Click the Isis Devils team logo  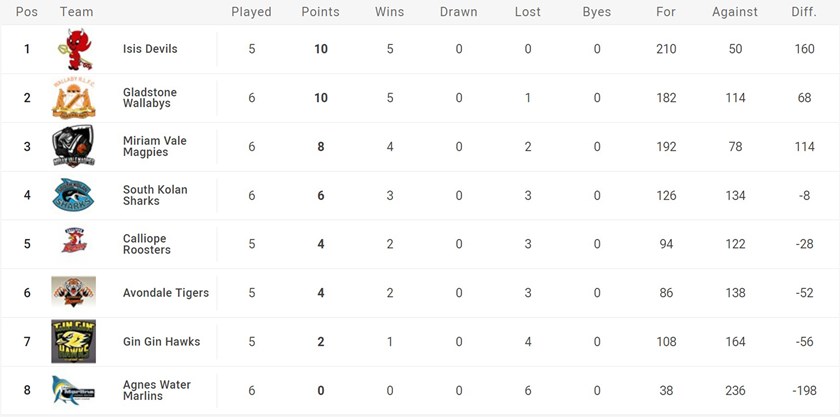tap(74, 49)
